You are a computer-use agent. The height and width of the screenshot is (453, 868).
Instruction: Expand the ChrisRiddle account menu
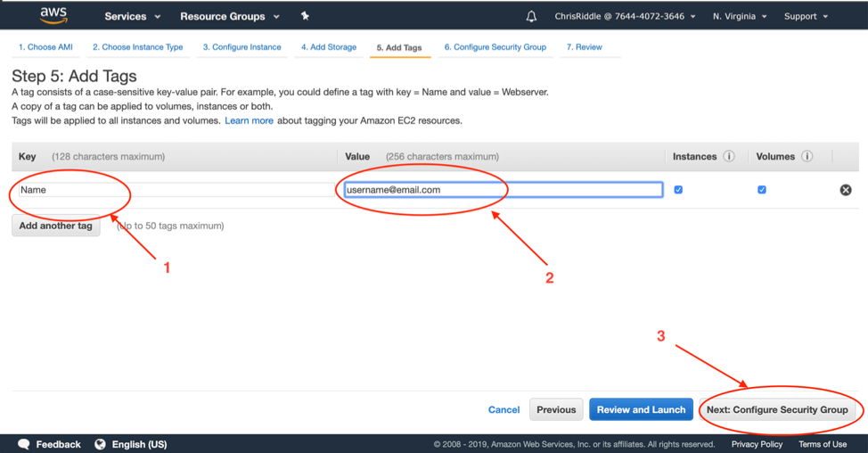[625, 16]
